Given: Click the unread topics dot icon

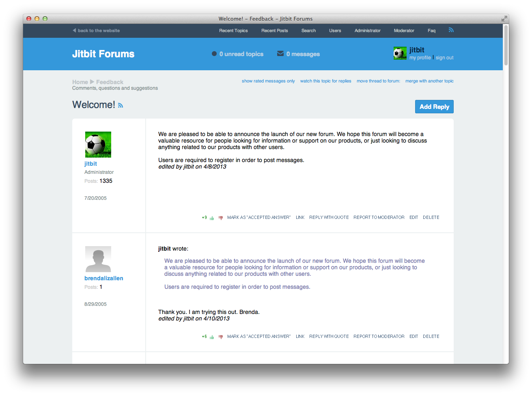Looking at the screenshot, I should click(x=214, y=54).
